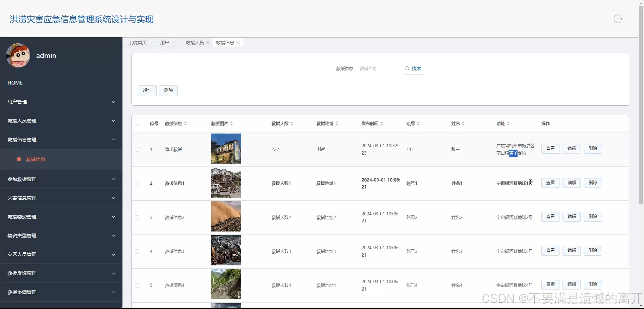The width and height of the screenshot is (644, 309).
Task: Check the row for 救援信息4
Action: coord(137,285)
